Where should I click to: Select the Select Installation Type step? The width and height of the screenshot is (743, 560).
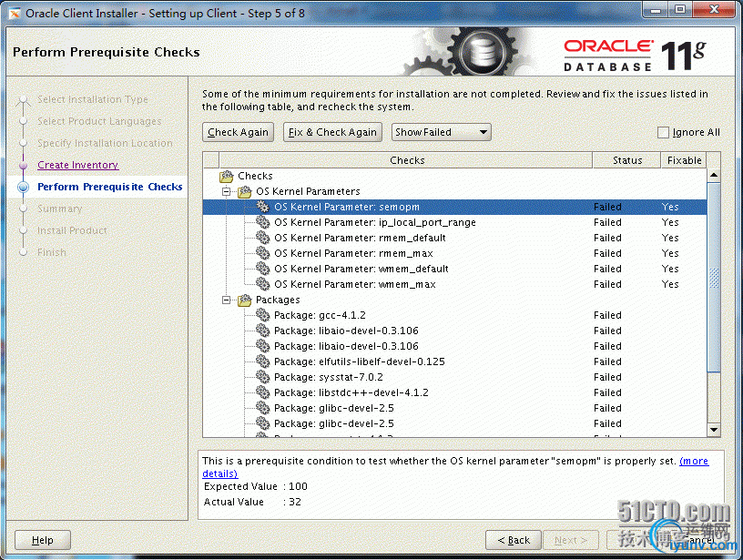[92, 99]
